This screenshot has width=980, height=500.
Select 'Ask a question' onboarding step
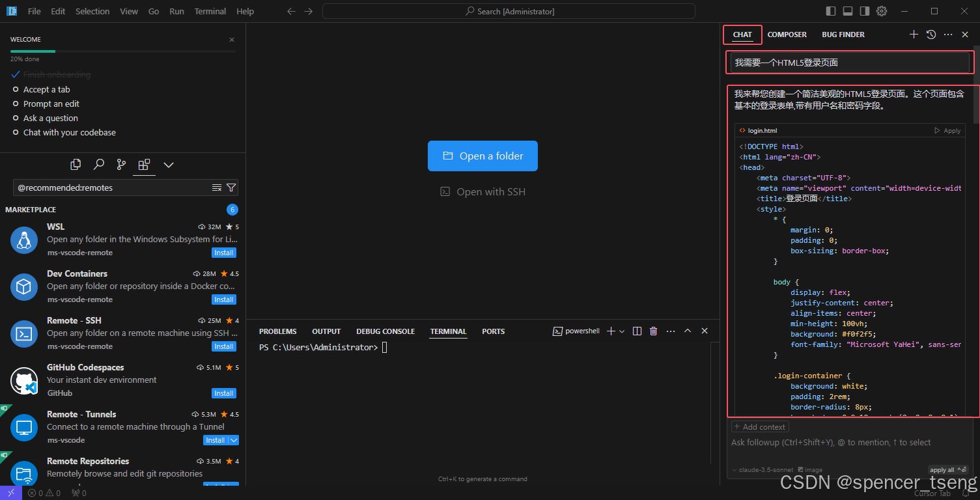click(50, 118)
